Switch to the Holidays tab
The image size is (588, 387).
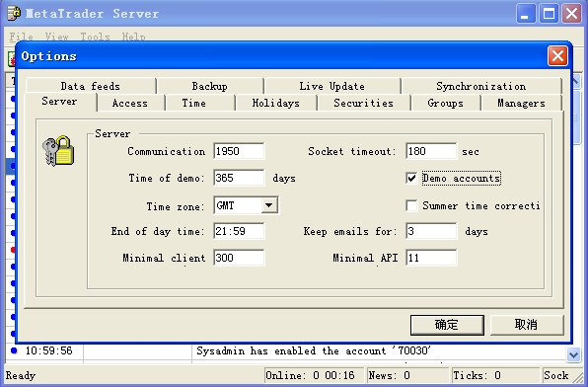pos(276,103)
